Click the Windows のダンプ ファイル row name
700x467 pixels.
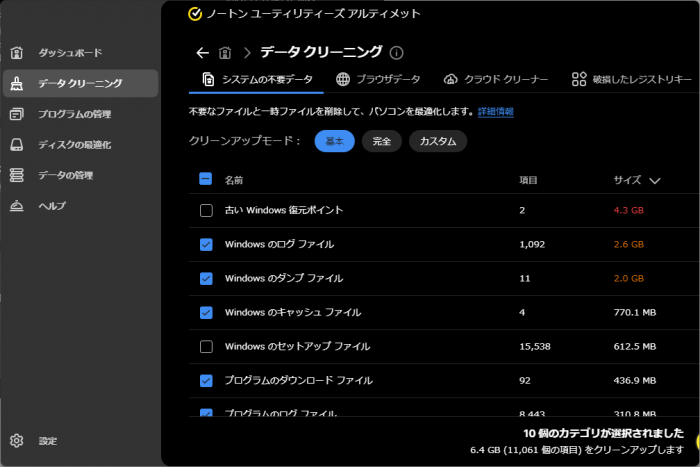284,278
